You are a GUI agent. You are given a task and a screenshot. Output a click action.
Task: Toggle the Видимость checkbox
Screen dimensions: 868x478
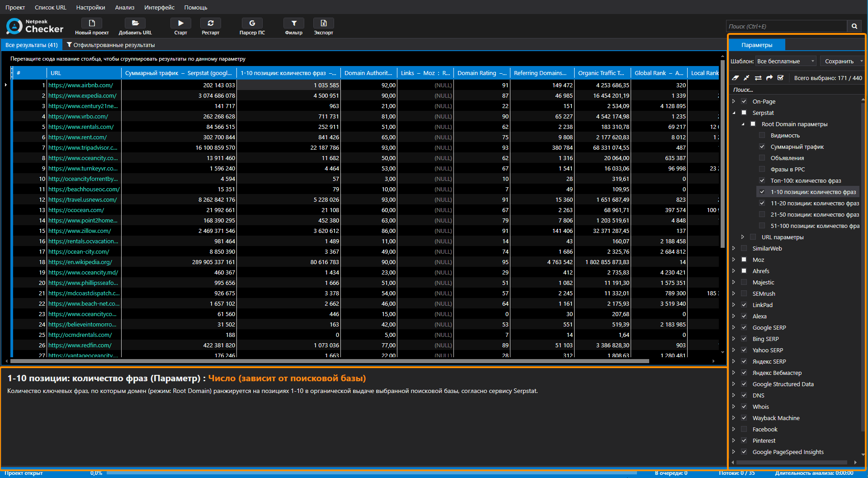click(762, 135)
